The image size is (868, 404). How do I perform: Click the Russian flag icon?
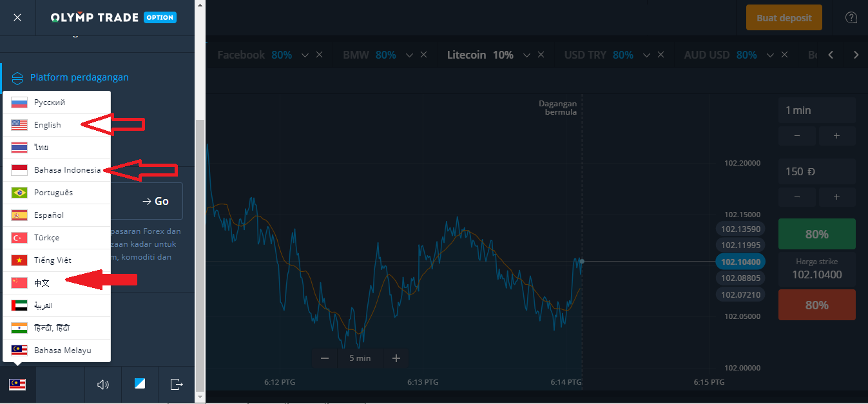(19, 102)
